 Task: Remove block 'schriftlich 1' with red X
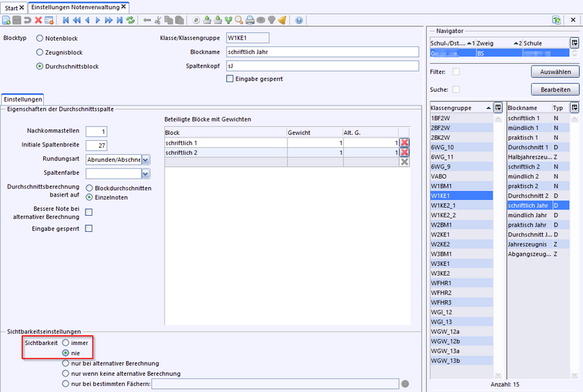pos(404,142)
